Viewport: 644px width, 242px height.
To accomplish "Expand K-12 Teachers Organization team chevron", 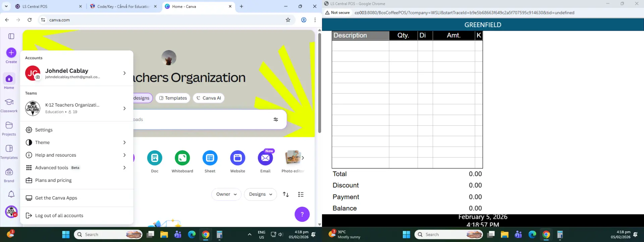I will (x=124, y=108).
